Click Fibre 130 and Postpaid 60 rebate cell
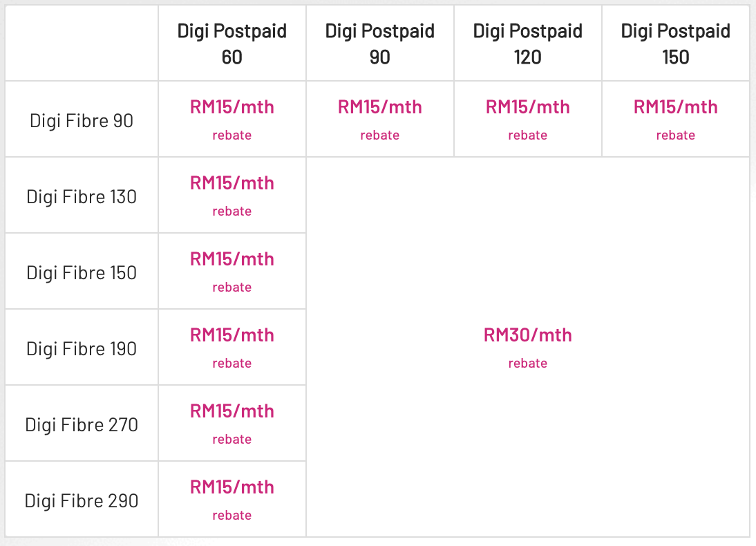Screen dimensions: 756x546 click(x=232, y=195)
